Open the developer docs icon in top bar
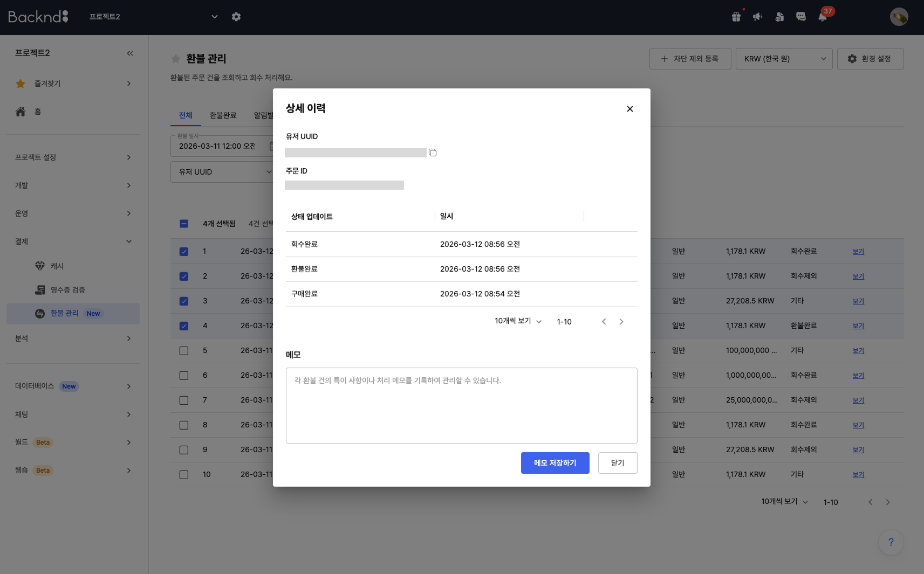The width and height of the screenshot is (924, 574). click(x=779, y=17)
